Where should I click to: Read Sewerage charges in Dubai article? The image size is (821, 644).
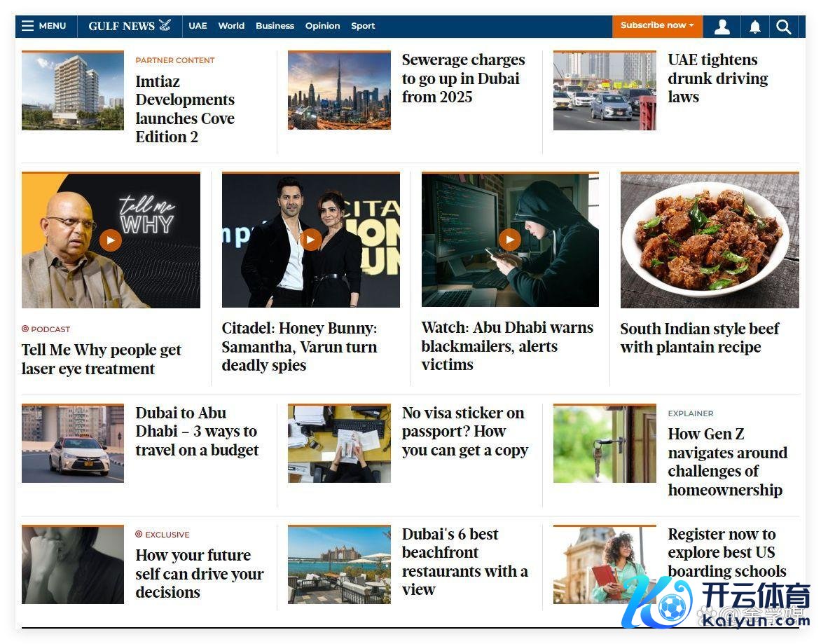[463, 78]
